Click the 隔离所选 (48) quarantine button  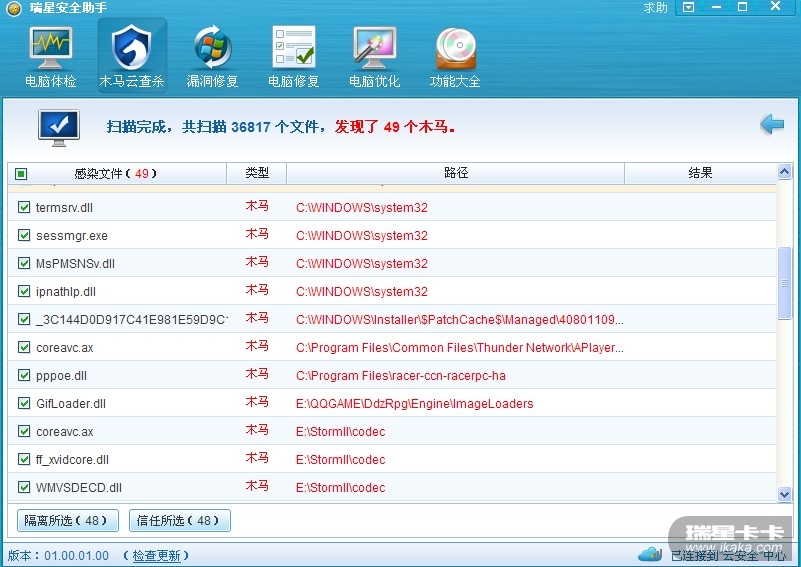tap(67, 521)
